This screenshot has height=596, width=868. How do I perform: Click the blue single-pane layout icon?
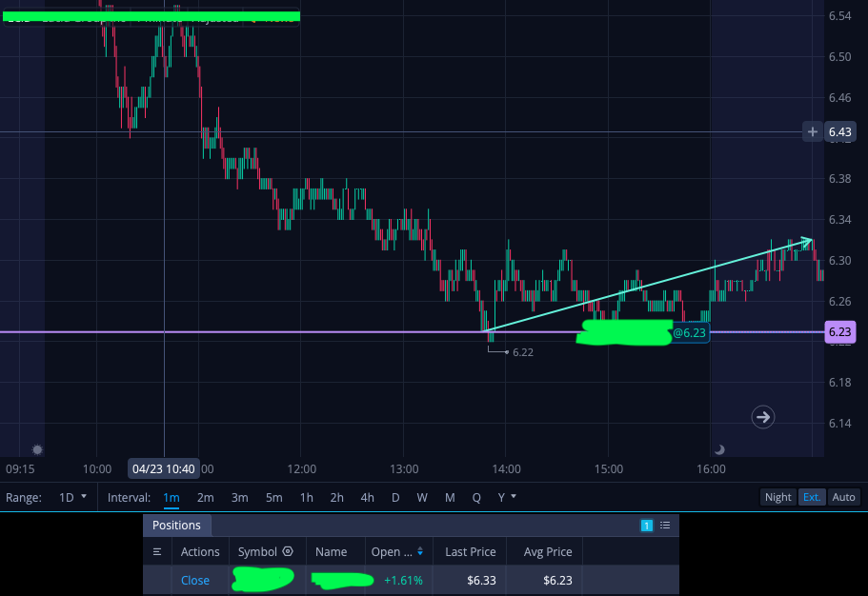click(x=647, y=526)
